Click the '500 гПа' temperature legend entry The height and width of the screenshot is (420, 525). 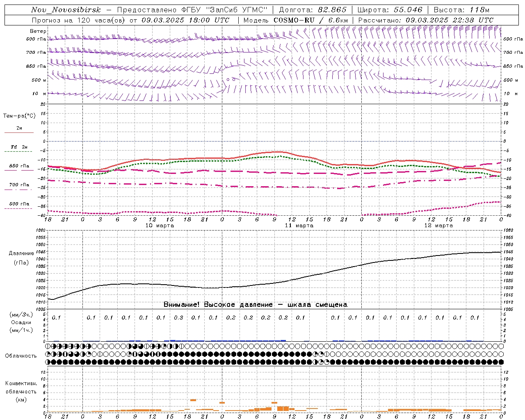[x=19, y=204]
